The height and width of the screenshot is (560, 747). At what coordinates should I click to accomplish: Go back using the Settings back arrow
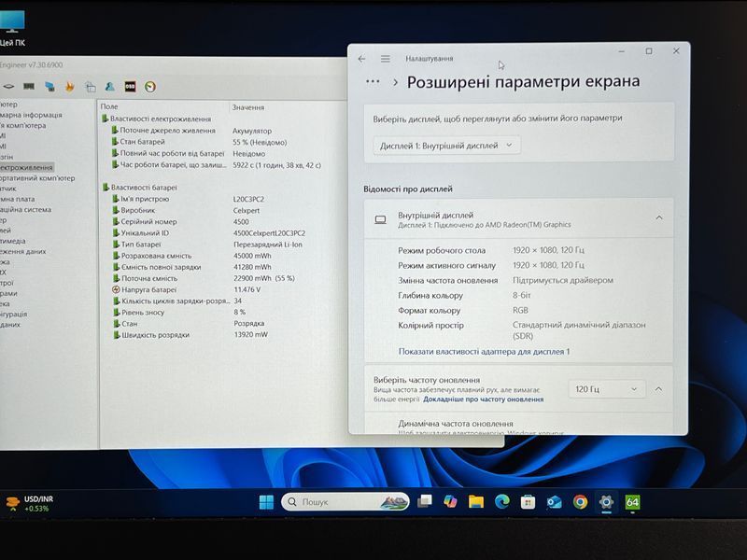click(x=361, y=59)
